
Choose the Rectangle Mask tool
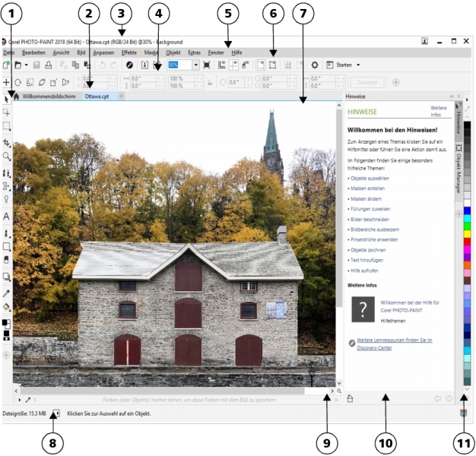[x=7, y=126]
